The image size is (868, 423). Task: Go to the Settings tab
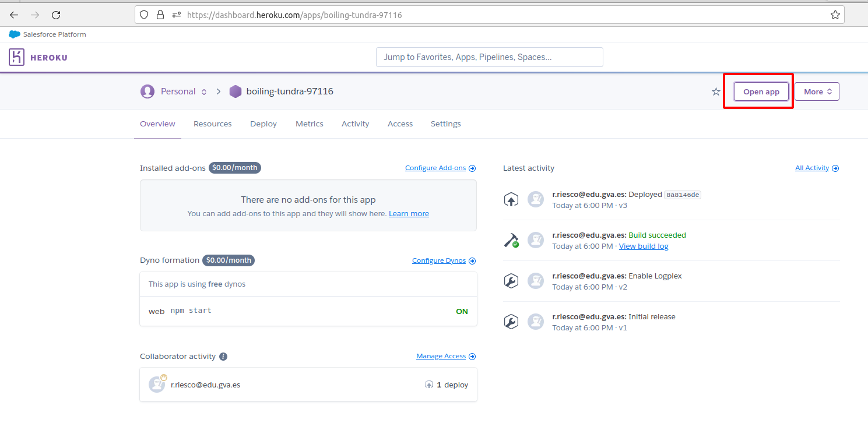click(445, 124)
